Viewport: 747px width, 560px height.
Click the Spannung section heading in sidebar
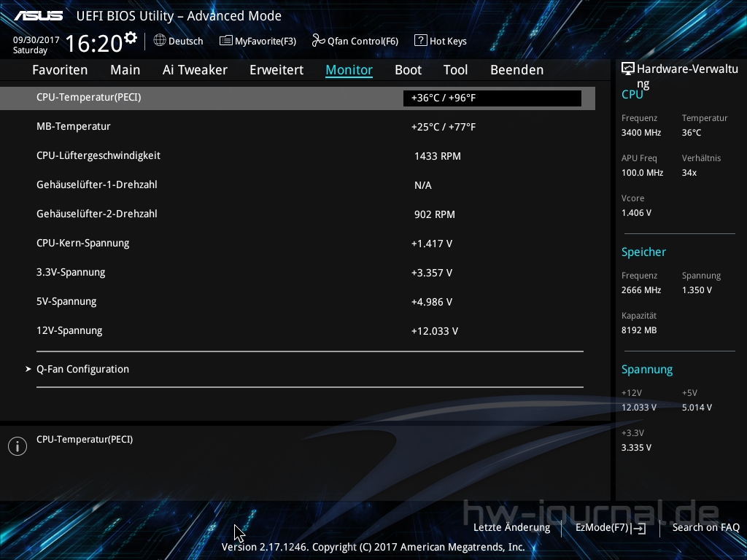click(x=647, y=370)
